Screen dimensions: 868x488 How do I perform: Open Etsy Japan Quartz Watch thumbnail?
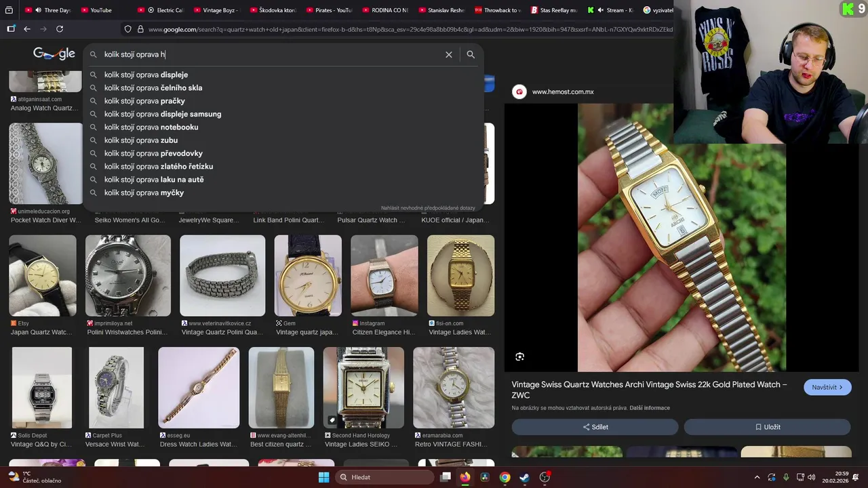tap(42, 276)
